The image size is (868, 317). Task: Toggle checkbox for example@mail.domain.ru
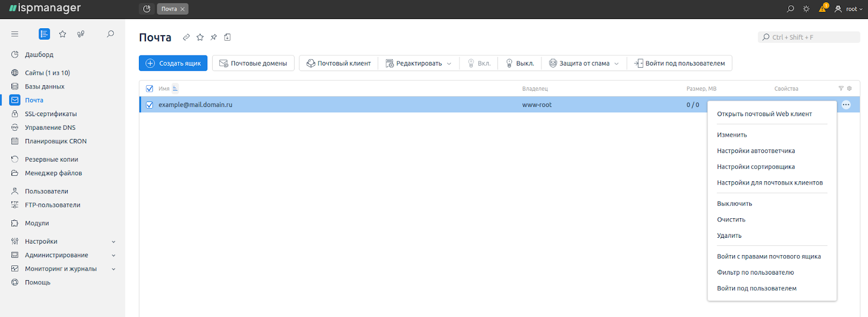tap(150, 105)
